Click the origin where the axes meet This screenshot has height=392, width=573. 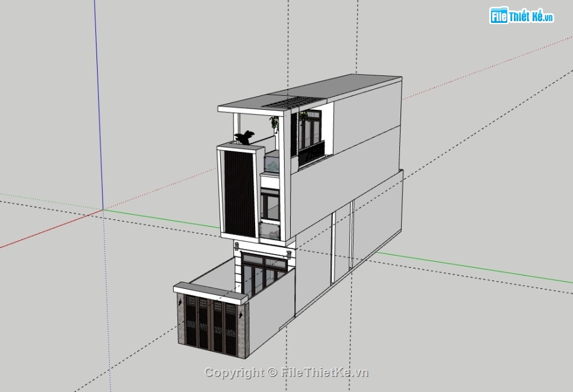pos(103,210)
